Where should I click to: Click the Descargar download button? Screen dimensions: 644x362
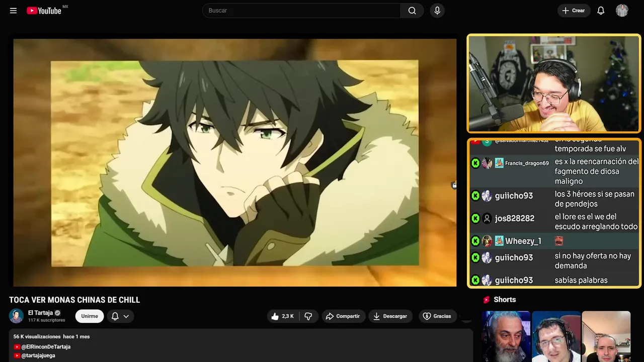(390, 316)
